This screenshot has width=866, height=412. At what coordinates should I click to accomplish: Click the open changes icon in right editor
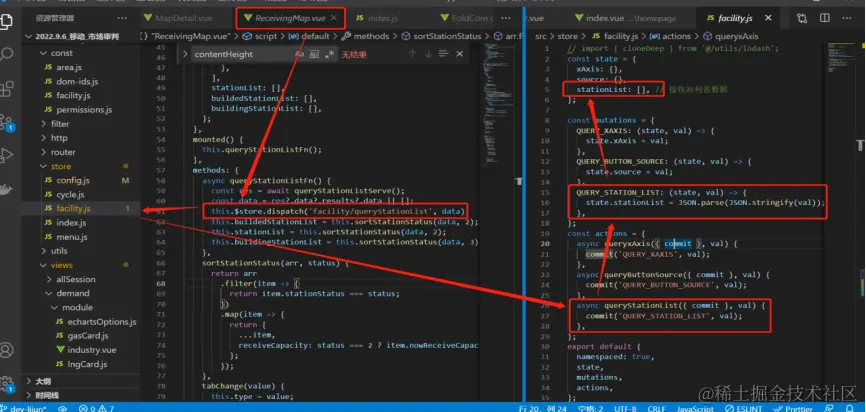[x=802, y=18]
